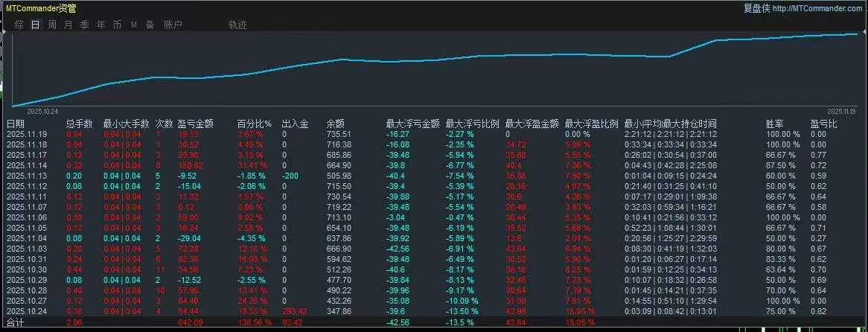Click the 总手数 column header
This screenshot has width=868, height=332.
point(80,124)
